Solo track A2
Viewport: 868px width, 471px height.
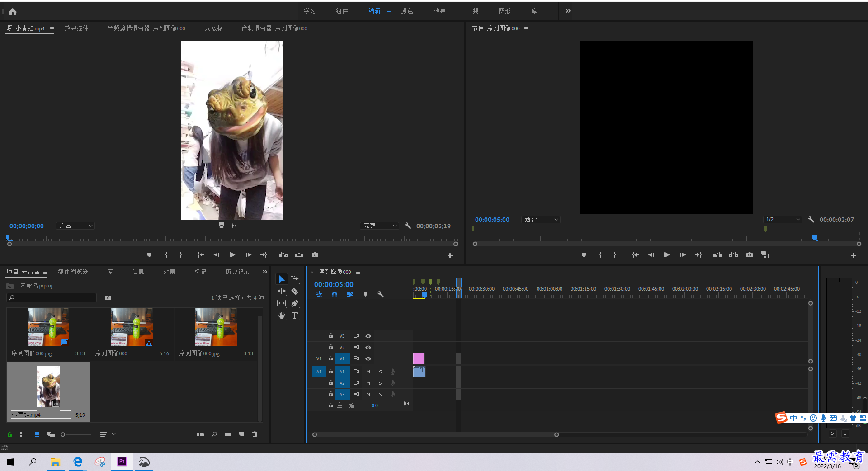coord(380,383)
